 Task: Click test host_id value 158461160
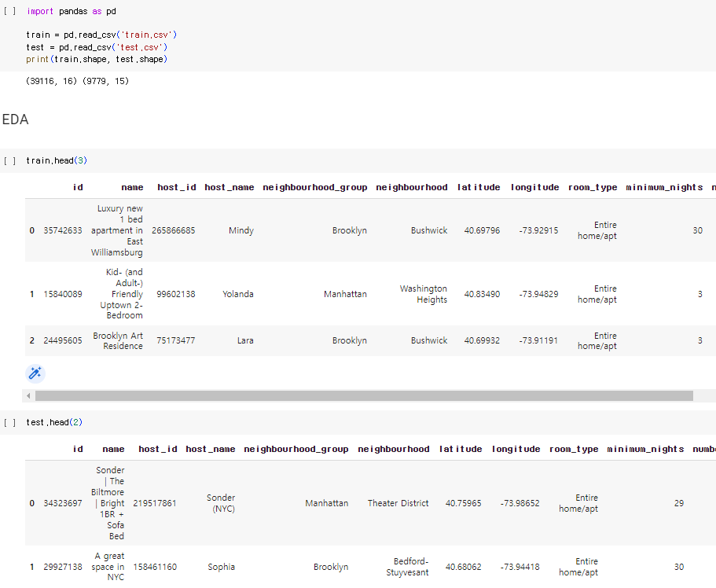pyautogui.click(x=155, y=567)
